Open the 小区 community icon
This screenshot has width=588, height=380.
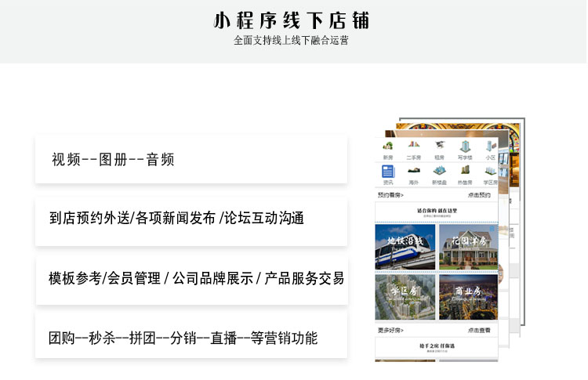coord(489,149)
